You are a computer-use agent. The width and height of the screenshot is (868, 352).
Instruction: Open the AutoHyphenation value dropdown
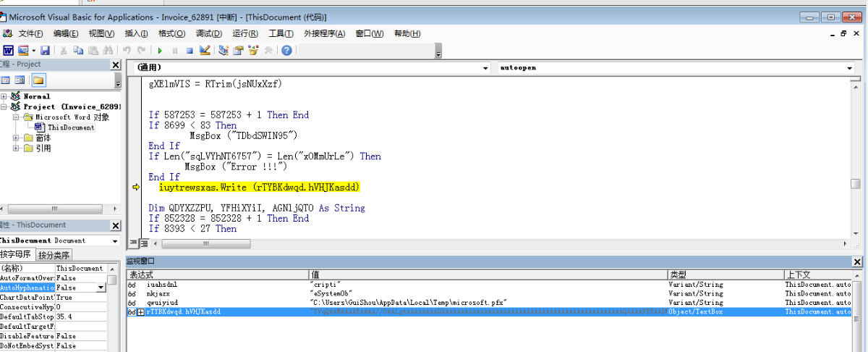(x=101, y=288)
